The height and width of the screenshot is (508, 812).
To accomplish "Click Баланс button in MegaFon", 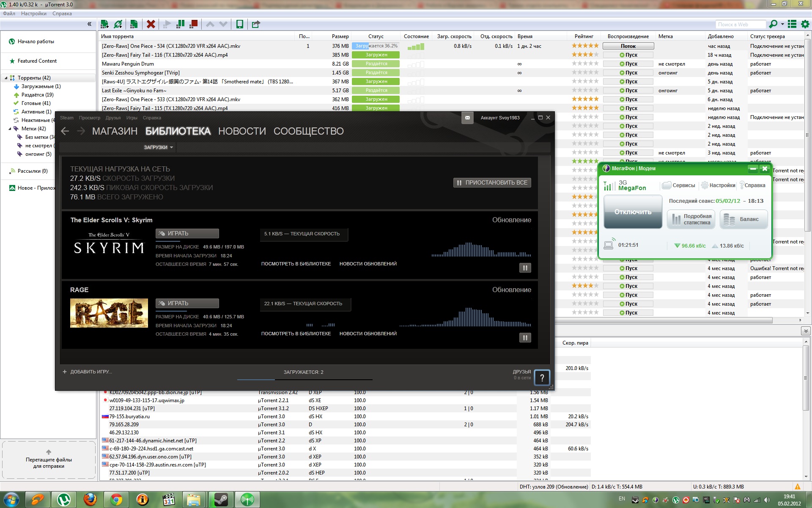I will pyautogui.click(x=743, y=219).
